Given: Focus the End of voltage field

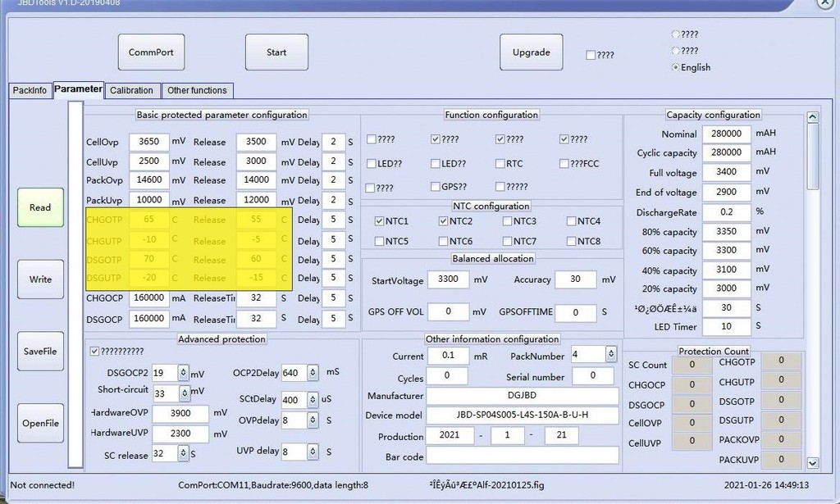Looking at the screenshot, I should tap(727, 192).
